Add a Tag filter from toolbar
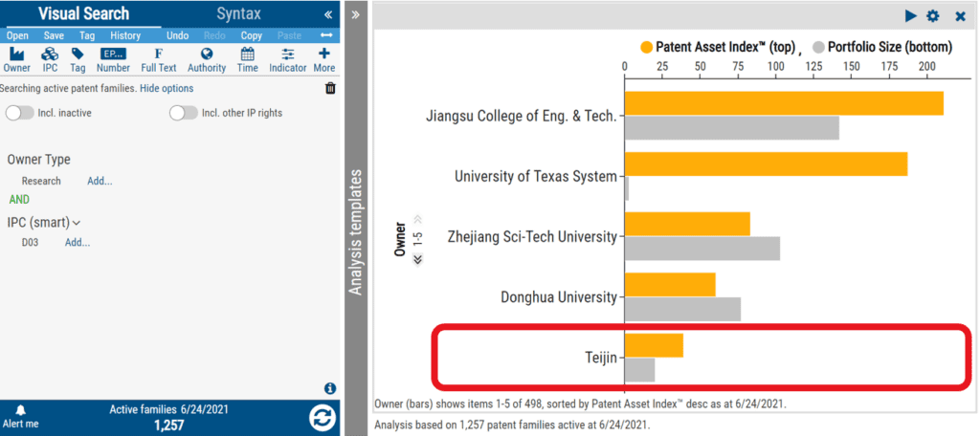Image resolution: width=980 pixels, height=436 pixels. click(x=78, y=60)
